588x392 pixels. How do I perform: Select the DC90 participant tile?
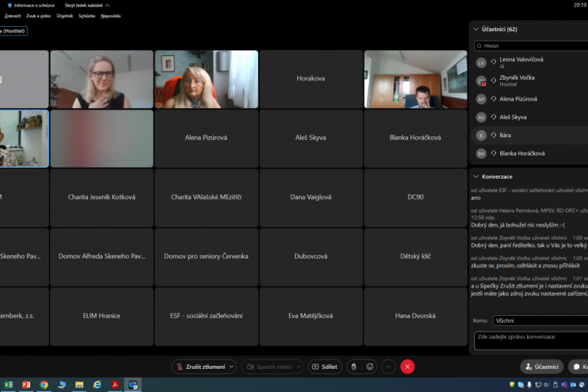tap(416, 197)
